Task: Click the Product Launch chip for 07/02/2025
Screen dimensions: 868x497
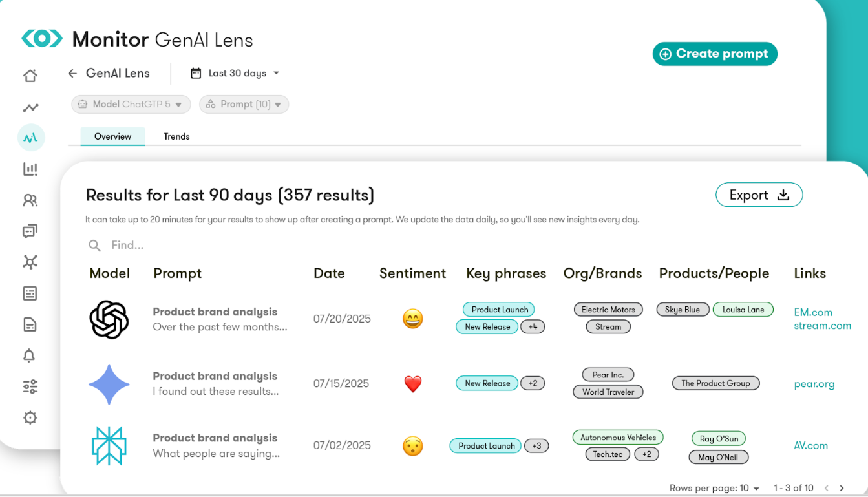Action: click(486, 445)
